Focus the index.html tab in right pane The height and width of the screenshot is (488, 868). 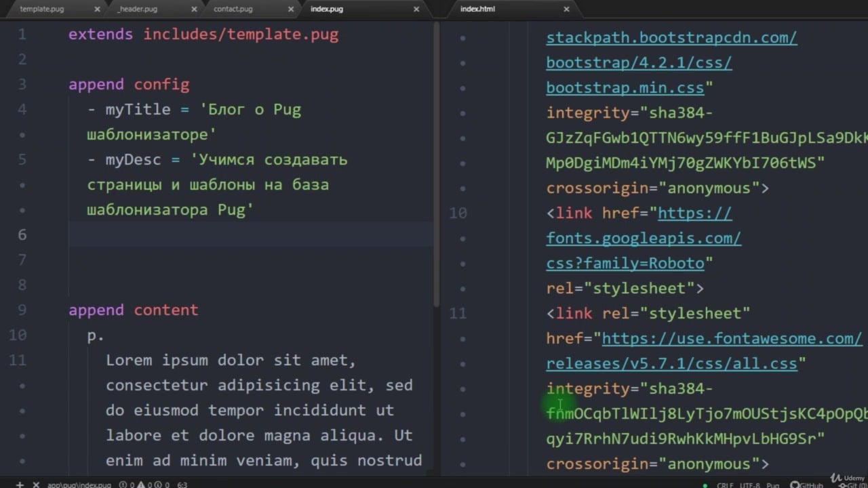(x=477, y=9)
